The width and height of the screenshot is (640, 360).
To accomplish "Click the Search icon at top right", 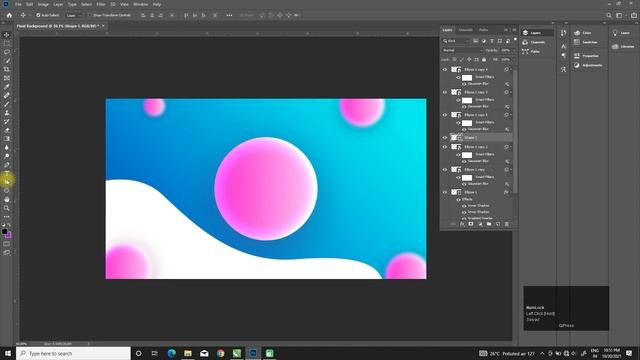I will 609,16.
